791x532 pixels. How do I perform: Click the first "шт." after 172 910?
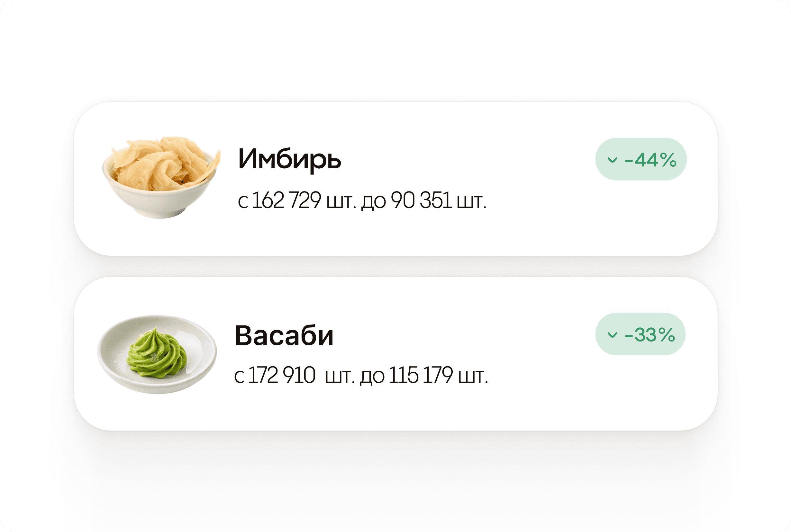click(x=340, y=376)
